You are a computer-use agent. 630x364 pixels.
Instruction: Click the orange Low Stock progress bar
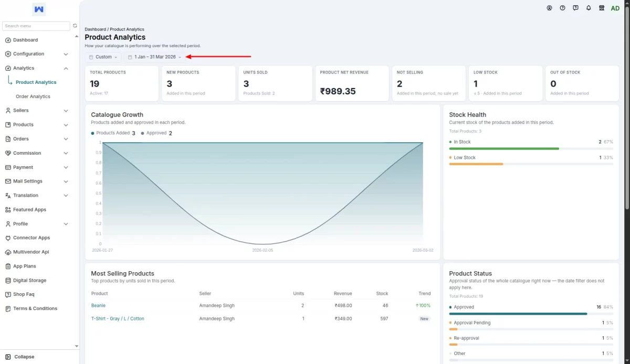click(476, 164)
